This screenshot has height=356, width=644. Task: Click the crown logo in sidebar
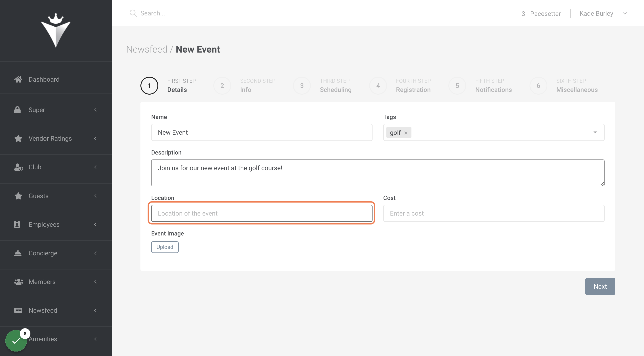[x=56, y=30]
